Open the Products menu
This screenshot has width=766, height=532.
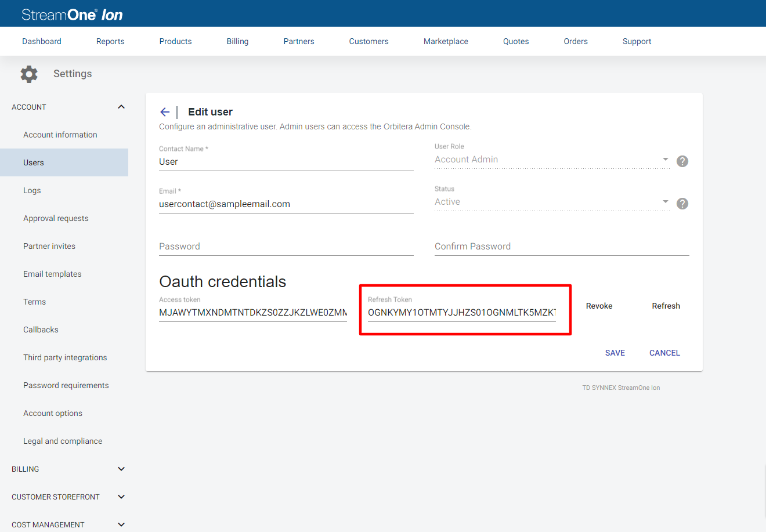(x=175, y=41)
